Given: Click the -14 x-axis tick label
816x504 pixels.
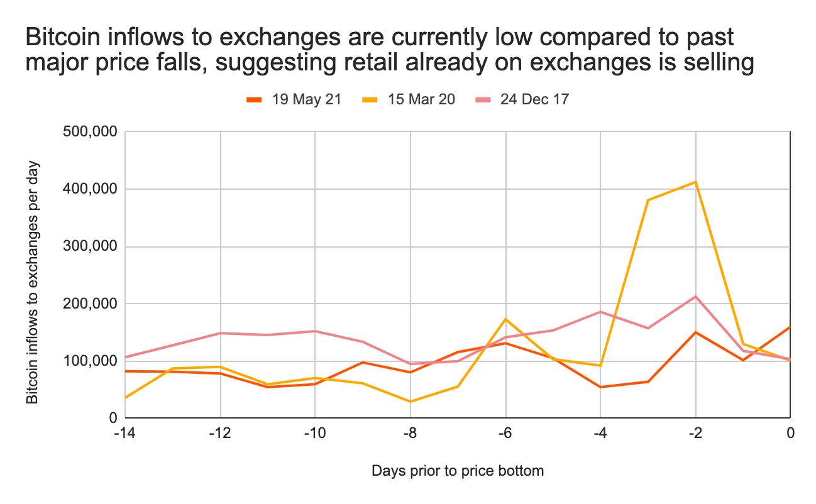Looking at the screenshot, I should pyautogui.click(x=126, y=433).
